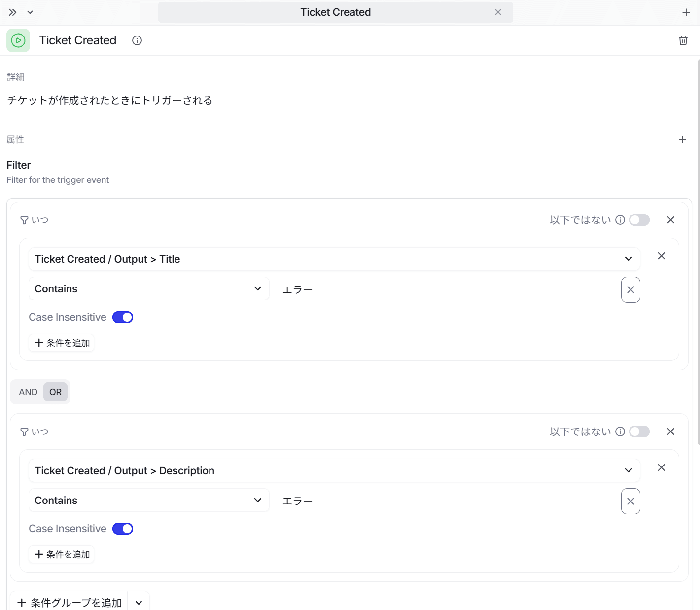The width and height of the screenshot is (700, 610).
Task: Click the filter funnel icon in the Title group
Action: 24,220
